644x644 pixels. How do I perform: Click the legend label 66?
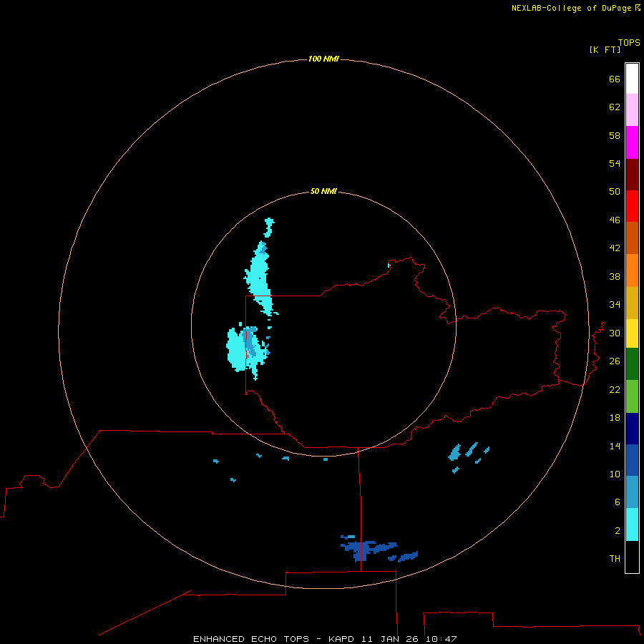(615, 79)
